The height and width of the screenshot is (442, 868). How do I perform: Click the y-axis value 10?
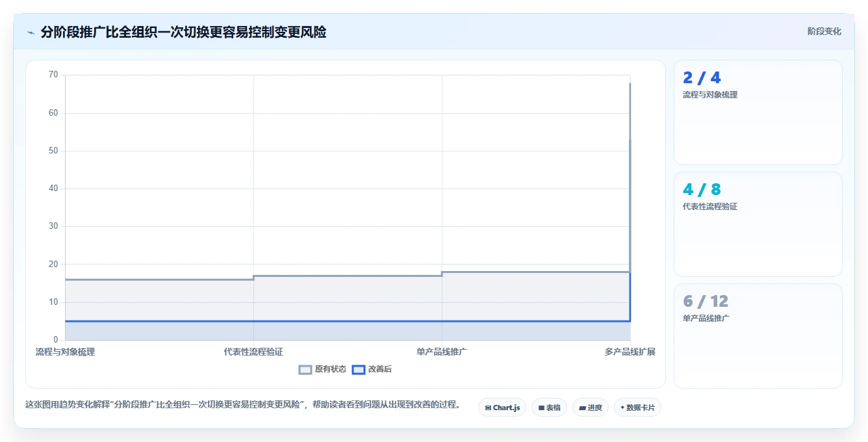tap(53, 302)
